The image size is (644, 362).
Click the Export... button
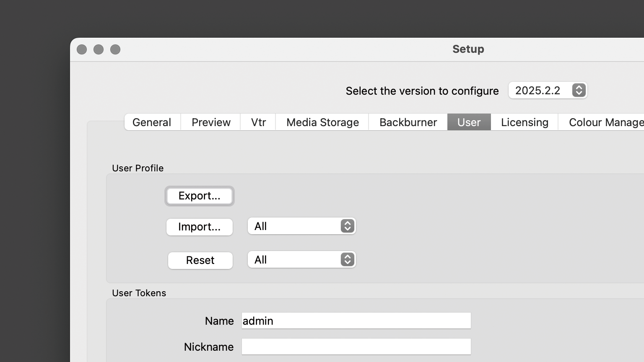[x=200, y=196]
